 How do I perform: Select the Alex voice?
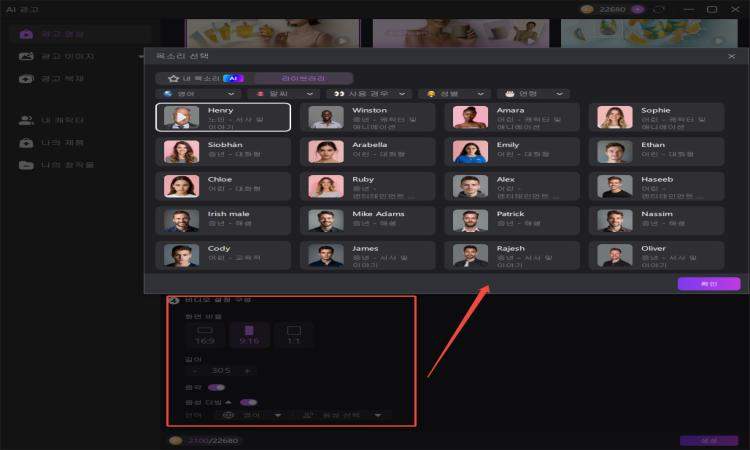tap(512, 186)
